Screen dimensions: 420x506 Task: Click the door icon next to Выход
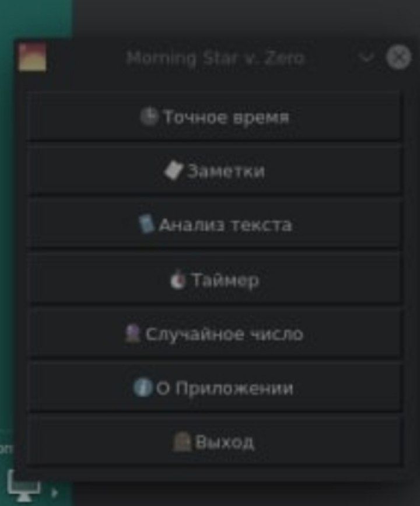(182, 442)
